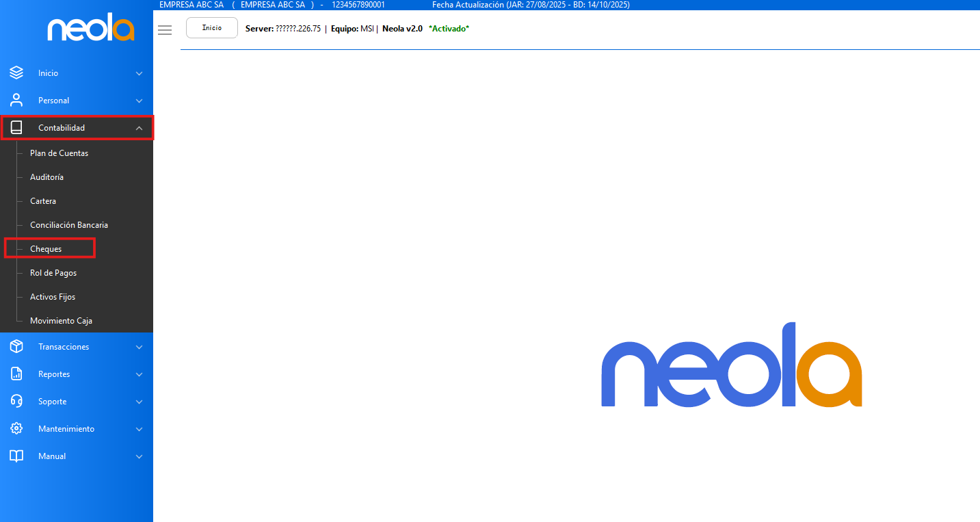Image resolution: width=980 pixels, height=522 pixels.
Task: Select Conciliación Bancaria entry
Action: [68, 225]
